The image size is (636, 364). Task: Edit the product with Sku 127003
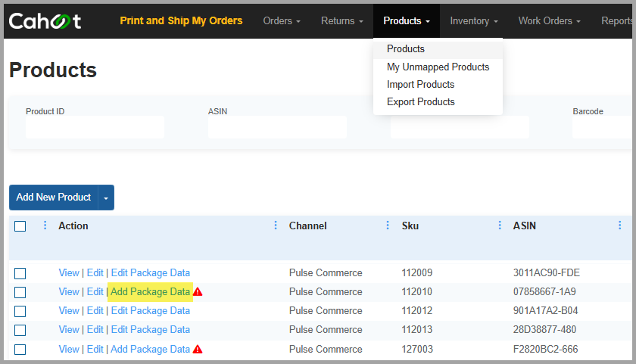95,349
